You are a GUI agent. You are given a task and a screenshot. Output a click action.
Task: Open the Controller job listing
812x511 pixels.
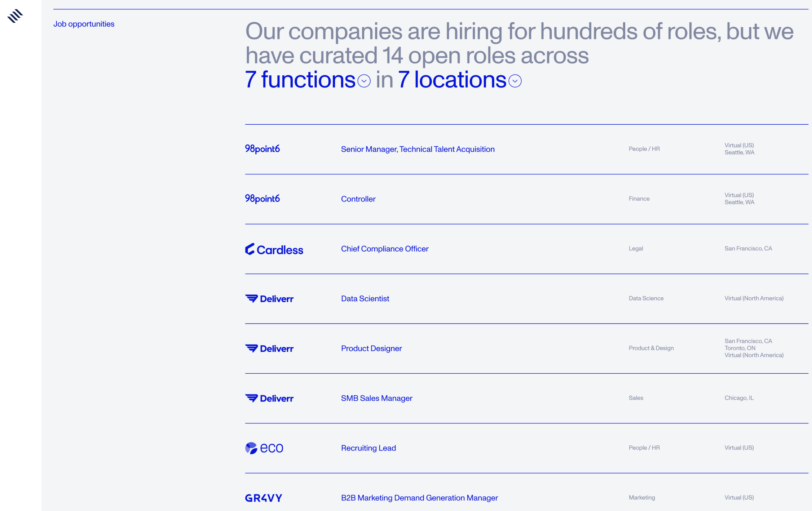358,199
